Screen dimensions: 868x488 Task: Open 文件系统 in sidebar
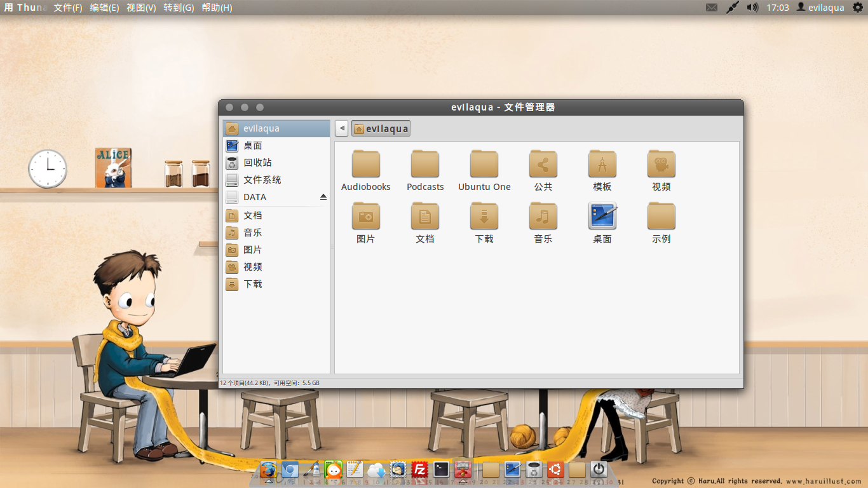(276, 180)
